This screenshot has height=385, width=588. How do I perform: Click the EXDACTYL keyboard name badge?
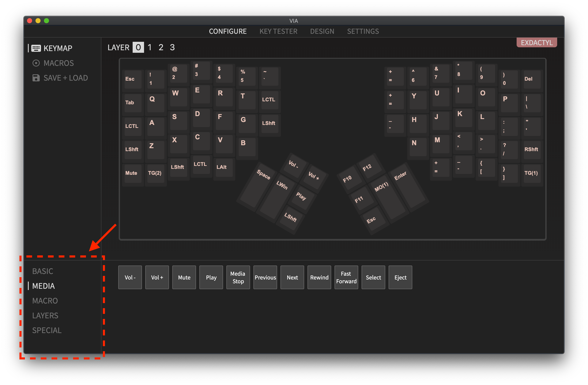click(x=536, y=42)
